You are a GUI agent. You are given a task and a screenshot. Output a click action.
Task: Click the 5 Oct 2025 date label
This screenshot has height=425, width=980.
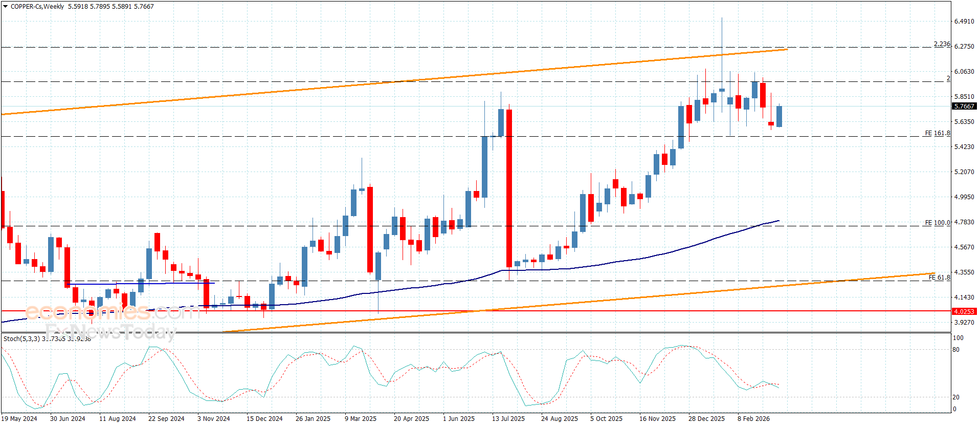pos(606,419)
